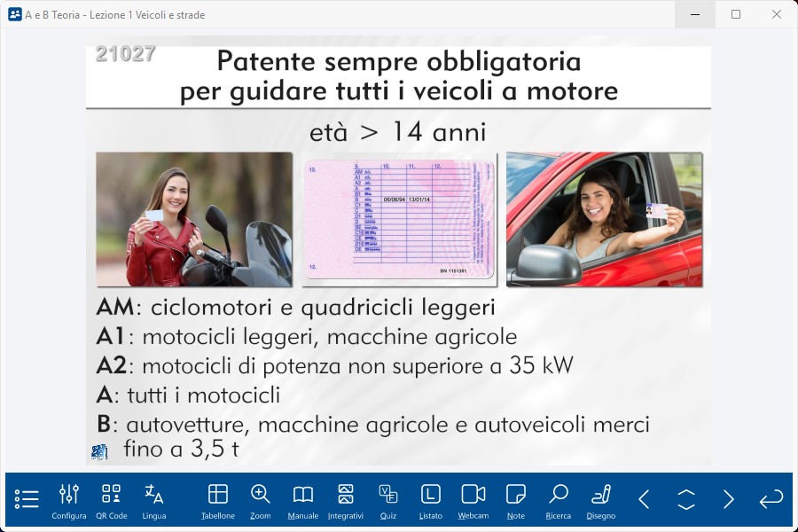Viewport: 798px width, 532px height.
Task: Show the QR Code
Action: tap(112, 500)
